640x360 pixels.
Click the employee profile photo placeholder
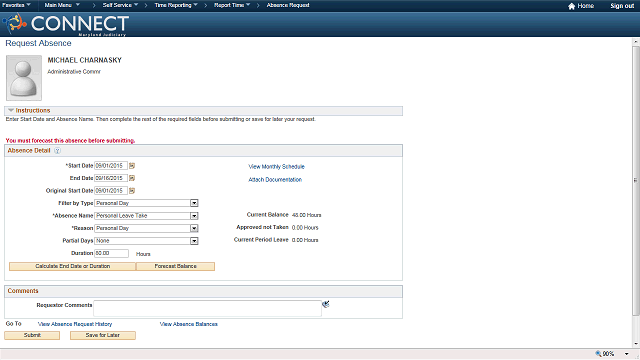point(24,78)
